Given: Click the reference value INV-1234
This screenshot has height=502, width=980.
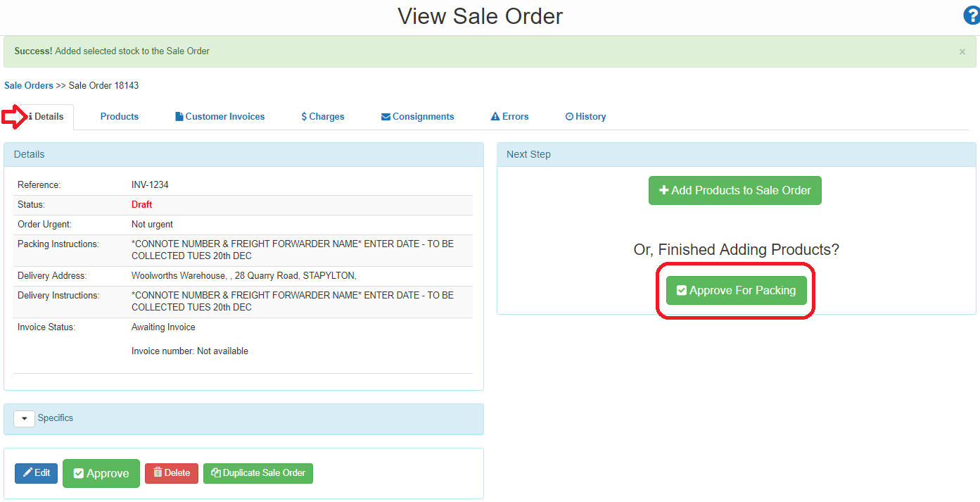Looking at the screenshot, I should point(150,185).
